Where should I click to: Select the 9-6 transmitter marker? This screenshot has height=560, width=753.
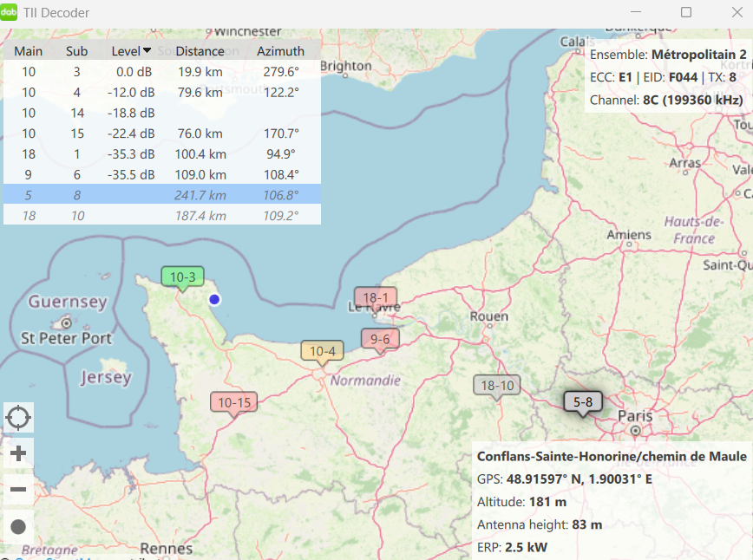tap(380, 340)
